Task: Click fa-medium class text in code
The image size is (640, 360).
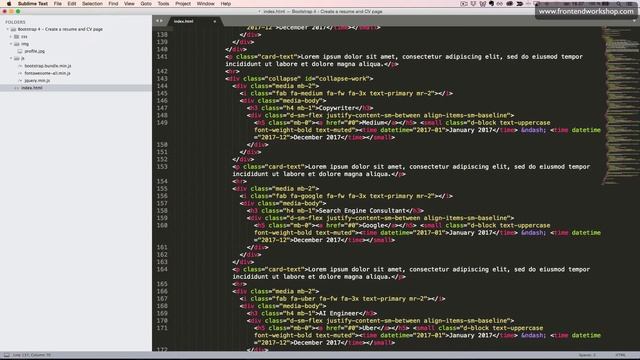Action: pyautogui.click(x=306, y=93)
